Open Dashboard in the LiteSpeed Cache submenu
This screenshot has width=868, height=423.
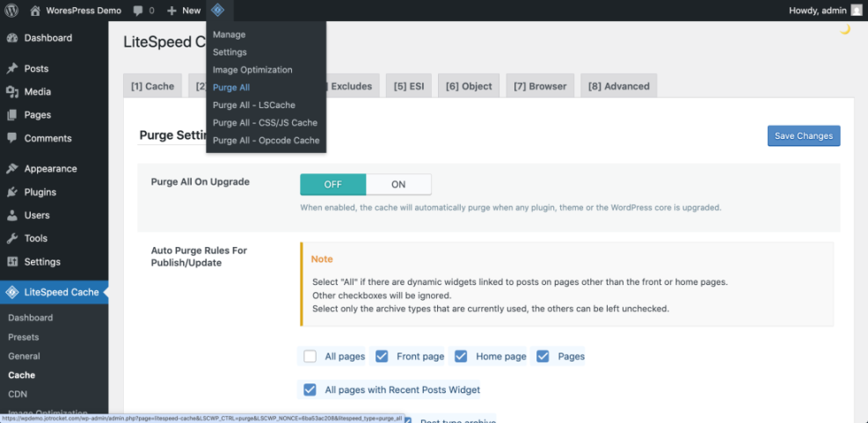(31, 317)
